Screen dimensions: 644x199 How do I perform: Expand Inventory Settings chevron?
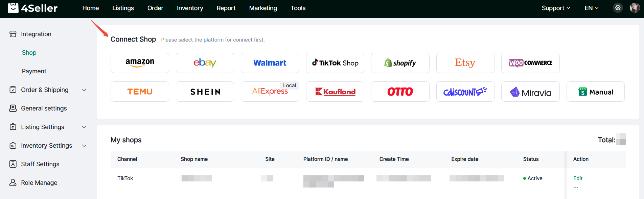[84, 146]
